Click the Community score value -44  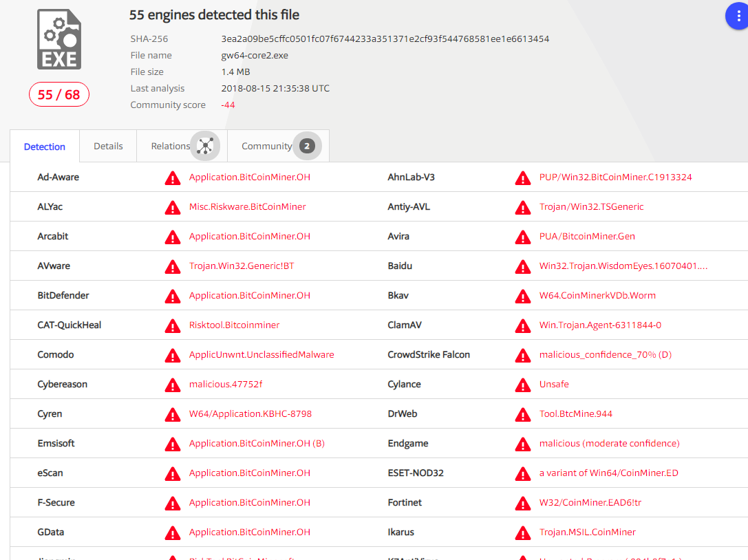(x=228, y=105)
